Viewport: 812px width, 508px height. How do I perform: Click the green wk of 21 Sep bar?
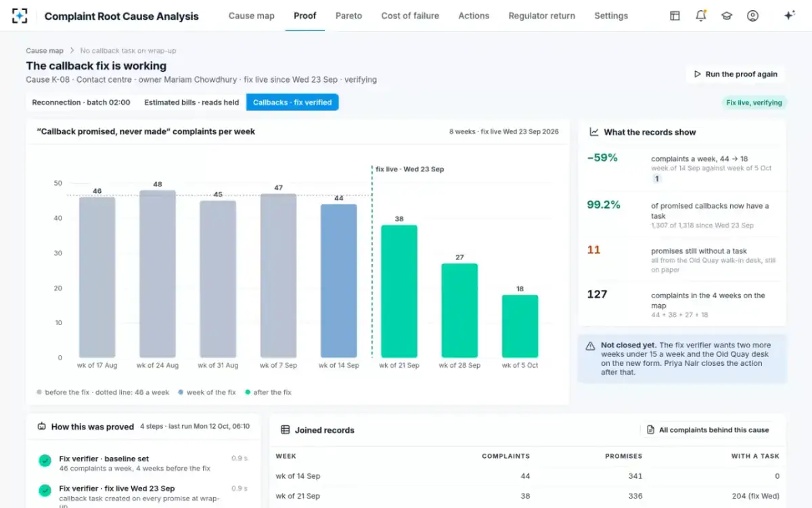[399, 291]
